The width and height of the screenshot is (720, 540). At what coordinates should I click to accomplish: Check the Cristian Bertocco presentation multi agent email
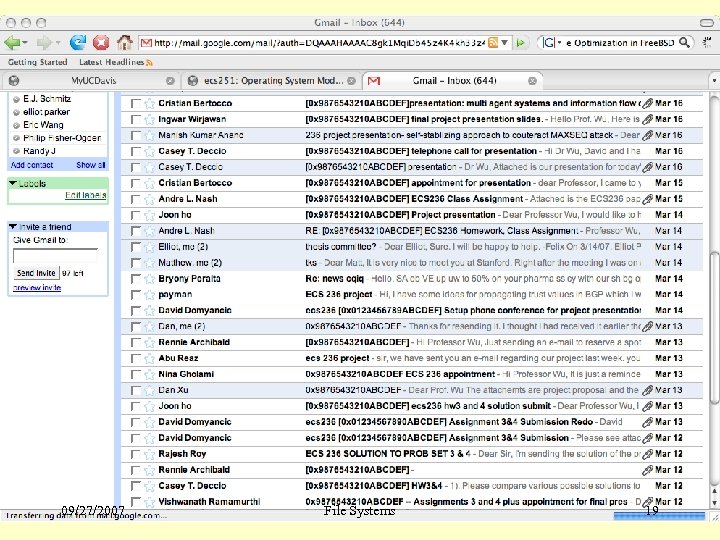pos(135,103)
